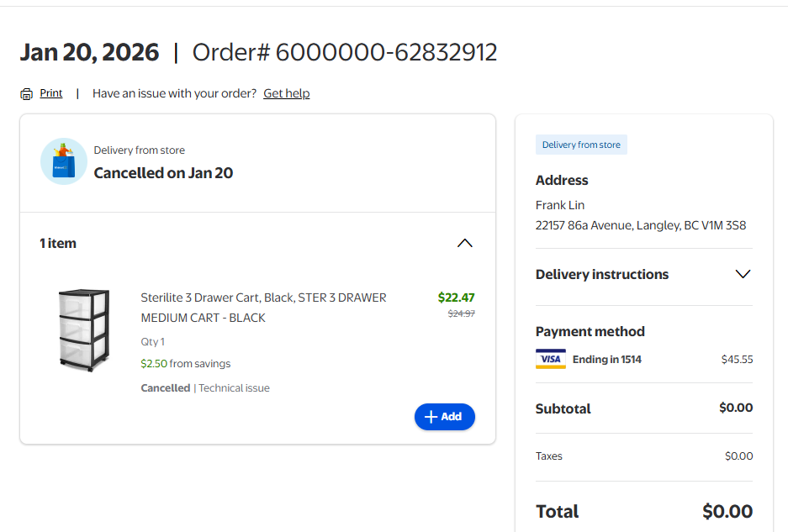Click the 1 item label
The image size is (788, 532).
(58, 243)
